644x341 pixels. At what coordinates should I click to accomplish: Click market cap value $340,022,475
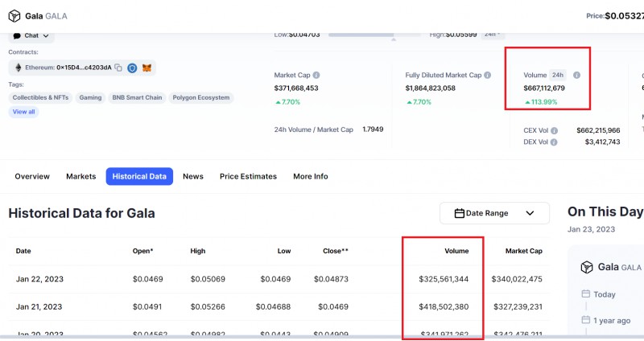[x=517, y=279]
